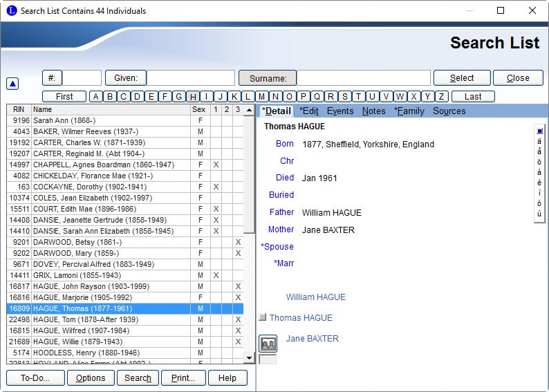Select the row BAKER, Wilmer Reeves
Screen dimensions: 549x392
pos(125,131)
